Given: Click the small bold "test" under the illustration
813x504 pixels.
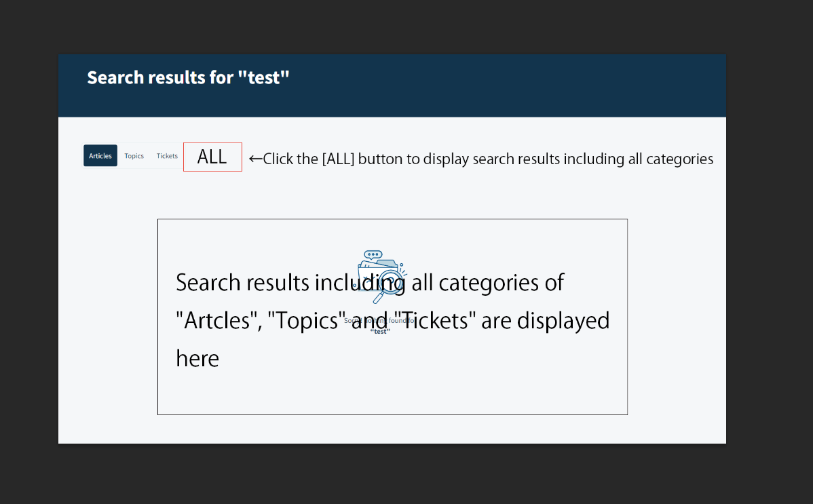Looking at the screenshot, I should (380, 331).
